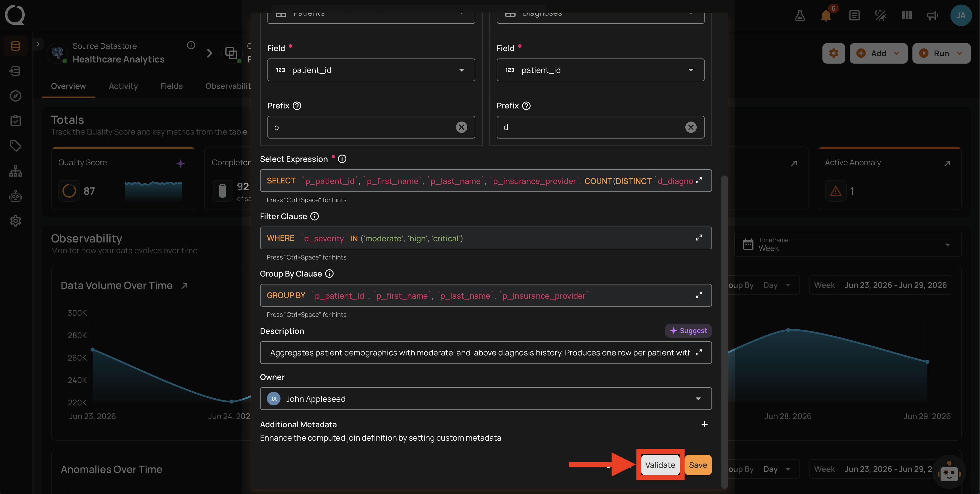Click inside the GROUP BY clause editor
Image resolution: width=980 pixels, height=494 pixels.
[486, 295]
